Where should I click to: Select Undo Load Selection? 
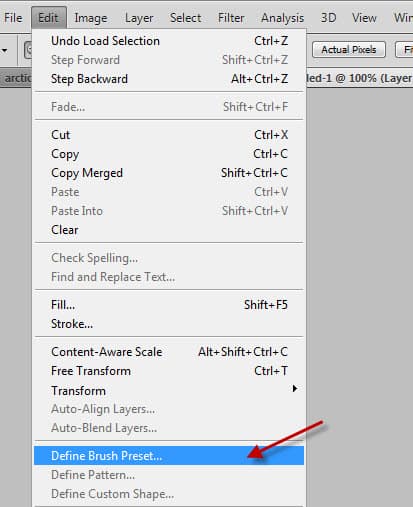point(169,41)
